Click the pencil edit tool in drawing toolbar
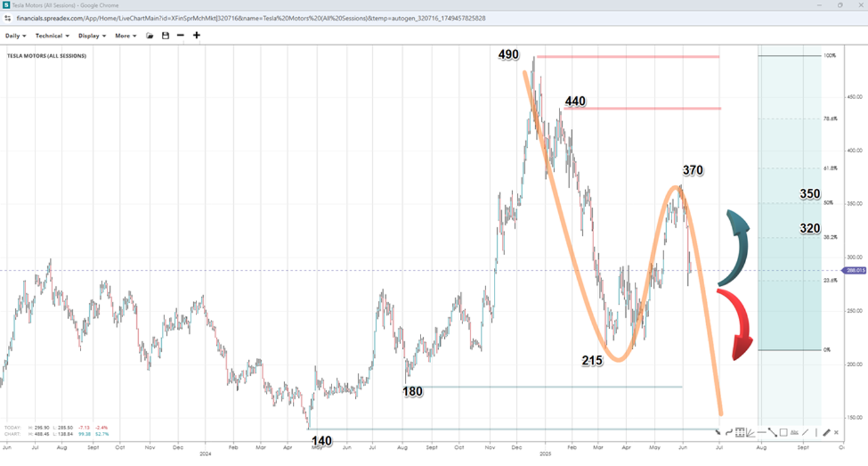Viewport: 868px width, 466px height. [827, 433]
